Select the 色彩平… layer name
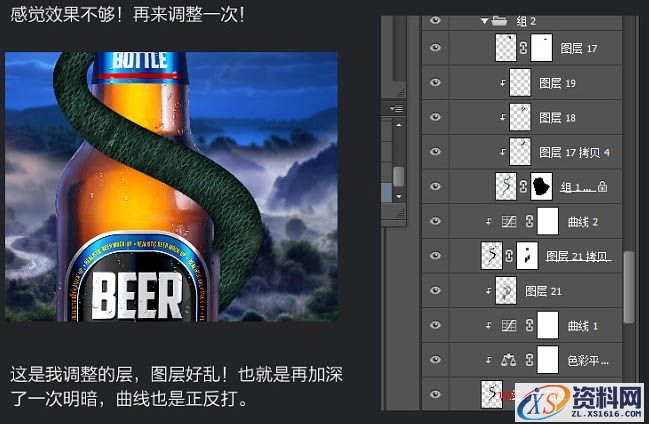649x424 pixels. 588,361
